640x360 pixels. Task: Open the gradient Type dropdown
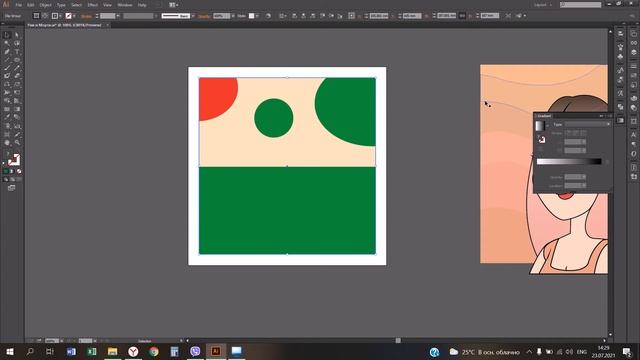pyautogui.click(x=588, y=124)
